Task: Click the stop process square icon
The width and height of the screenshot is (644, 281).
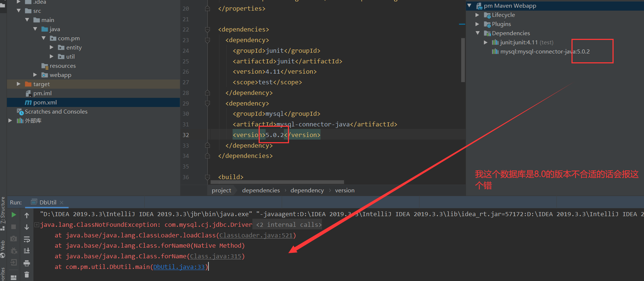Action: tap(14, 227)
